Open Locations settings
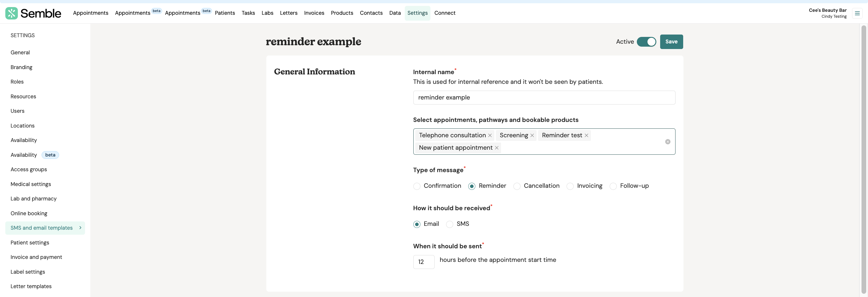This screenshot has width=868, height=297. (22, 126)
